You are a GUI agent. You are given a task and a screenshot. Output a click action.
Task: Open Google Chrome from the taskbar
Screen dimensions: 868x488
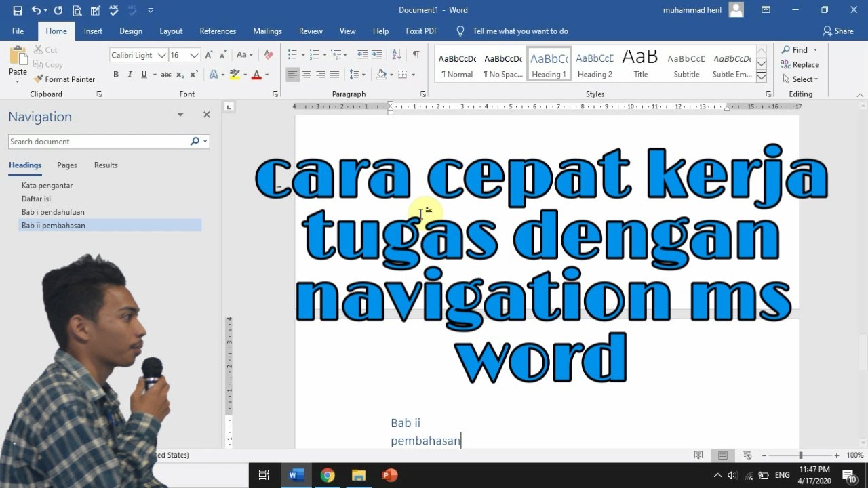(328, 475)
